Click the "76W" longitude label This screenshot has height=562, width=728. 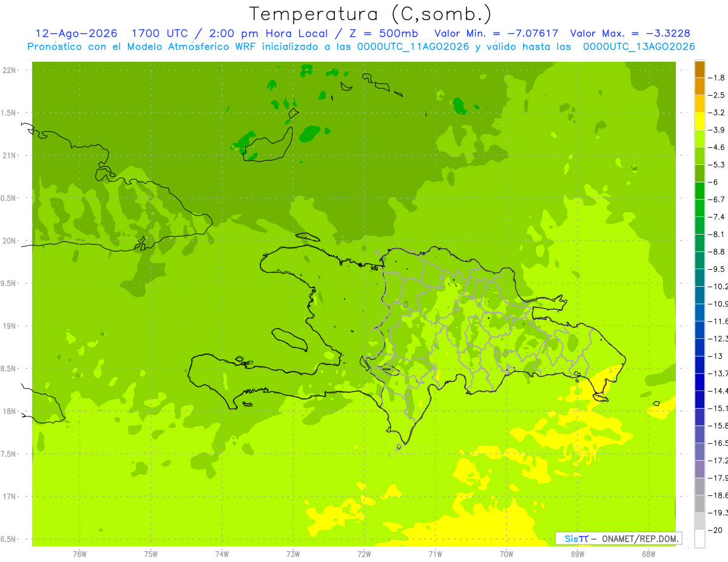click(79, 554)
